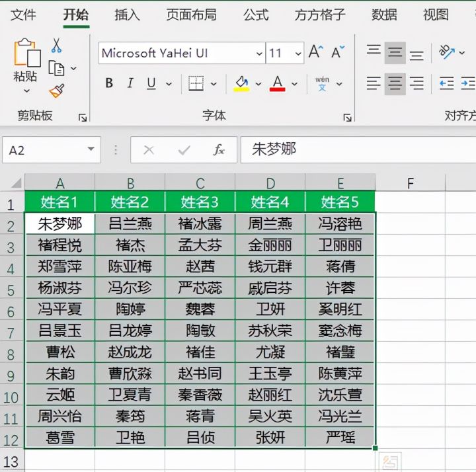Switch to the 视图 tab
Screen dimensions: 476x472
pos(436,15)
